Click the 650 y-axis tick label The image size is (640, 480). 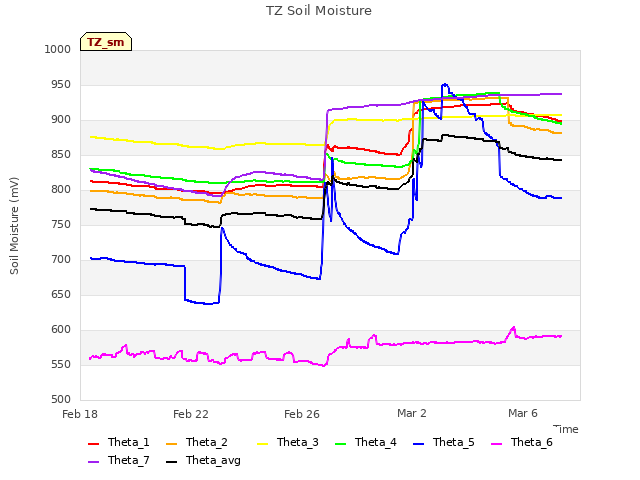click(x=61, y=295)
